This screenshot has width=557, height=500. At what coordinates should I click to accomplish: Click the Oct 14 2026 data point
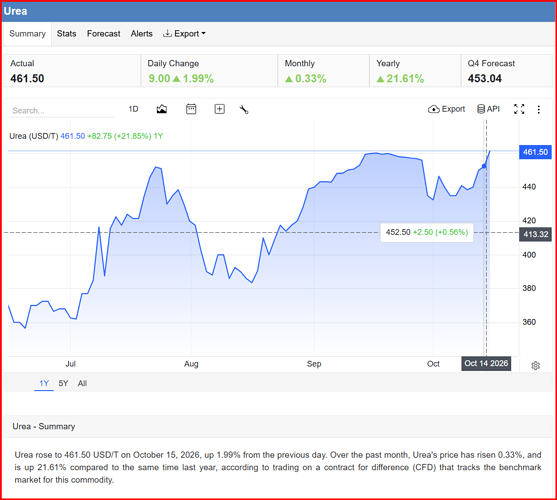point(484,166)
